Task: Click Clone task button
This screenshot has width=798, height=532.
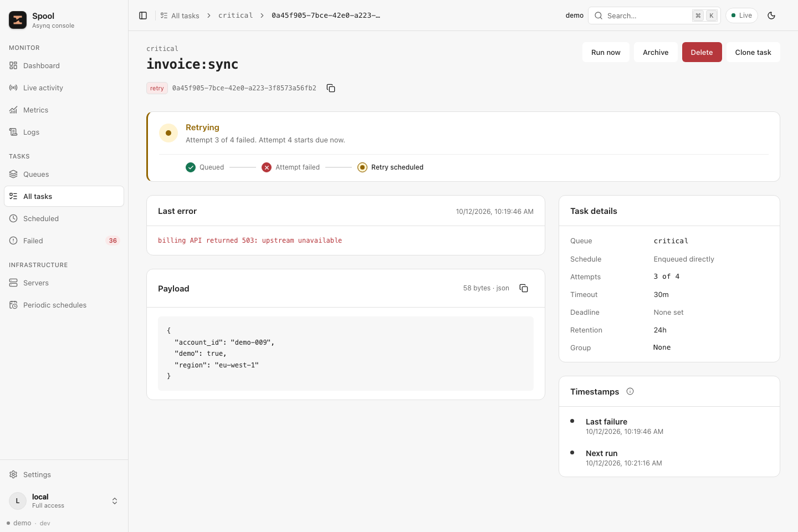Action: point(753,52)
